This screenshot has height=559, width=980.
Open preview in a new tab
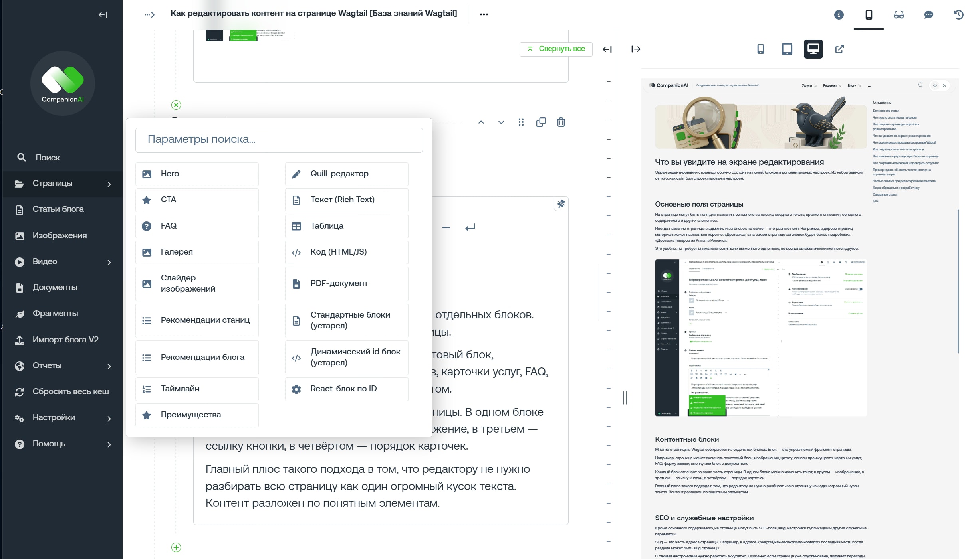(840, 49)
